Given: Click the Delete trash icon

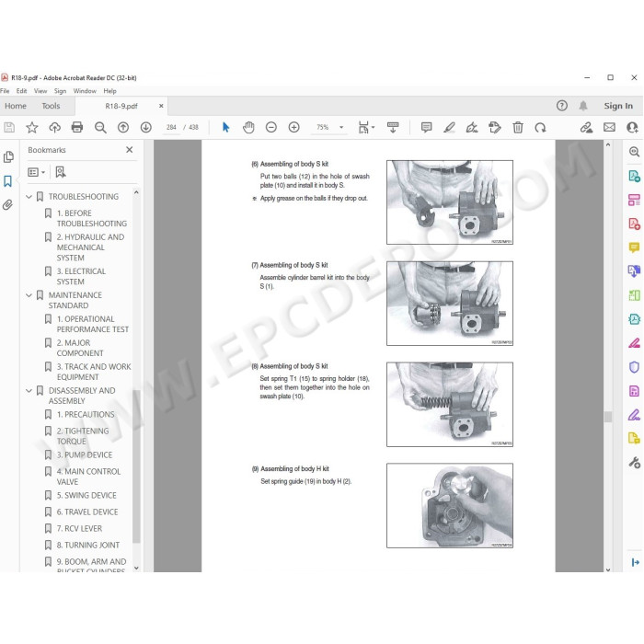Looking at the screenshot, I should (x=518, y=127).
